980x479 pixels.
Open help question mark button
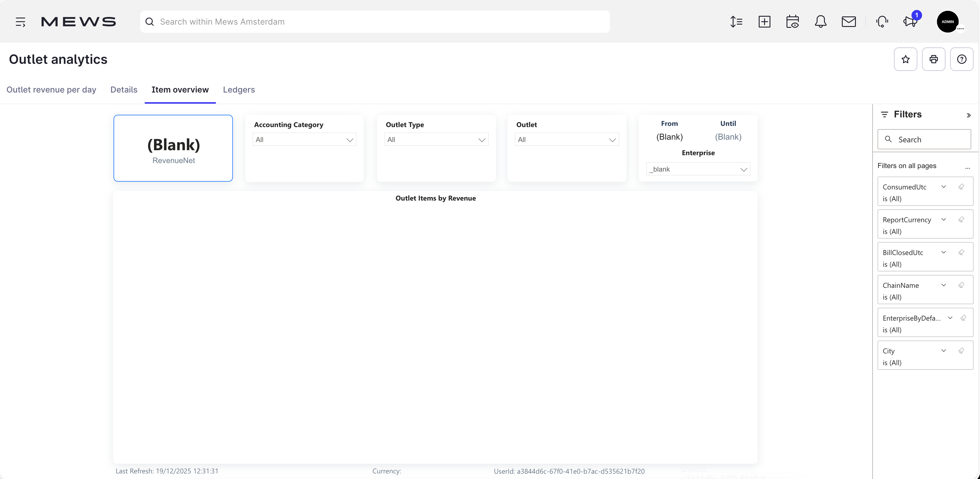962,59
